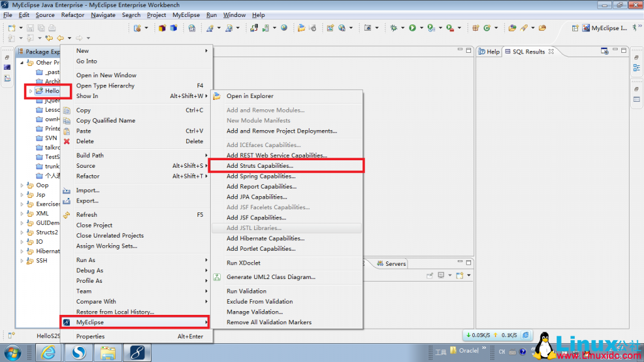Choose Add Spring Capabilities
This screenshot has width=644, height=362.
[x=287, y=176]
